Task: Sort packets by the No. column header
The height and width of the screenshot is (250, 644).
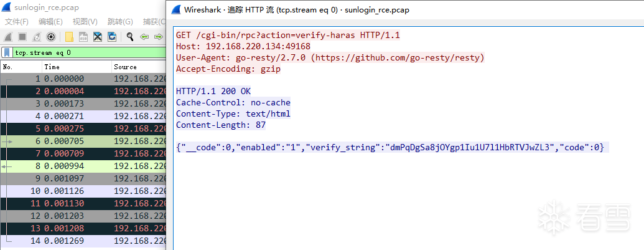Action: pyautogui.click(x=21, y=67)
